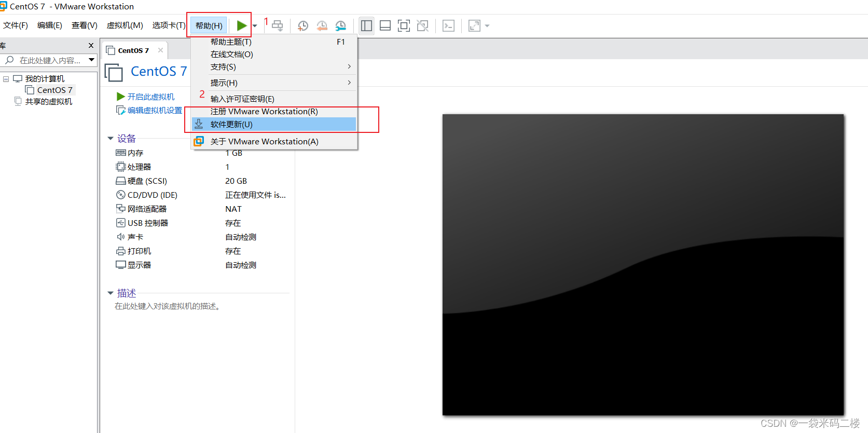The height and width of the screenshot is (433, 868).
Task: Click the full screen mode toolbar icon
Action: point(404,25)
